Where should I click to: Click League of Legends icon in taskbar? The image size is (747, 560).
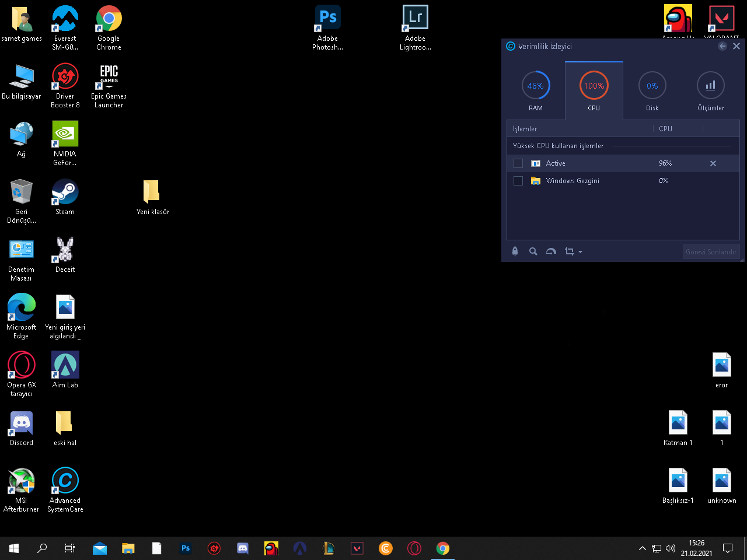pos(329,548)
